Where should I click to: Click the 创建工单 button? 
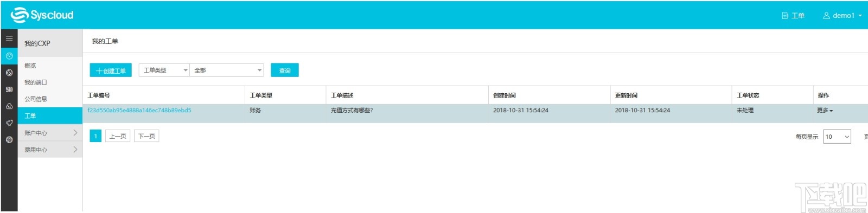point(111,70)
